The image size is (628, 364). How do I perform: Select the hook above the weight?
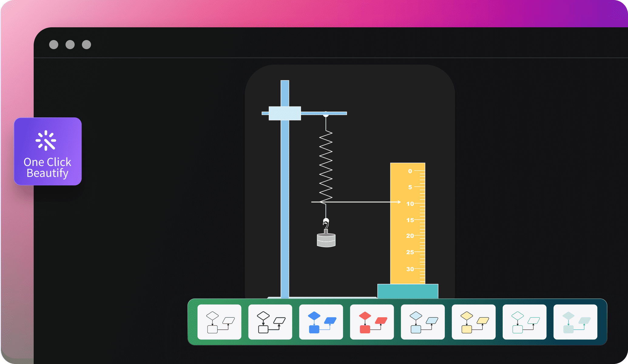[326, 225]
